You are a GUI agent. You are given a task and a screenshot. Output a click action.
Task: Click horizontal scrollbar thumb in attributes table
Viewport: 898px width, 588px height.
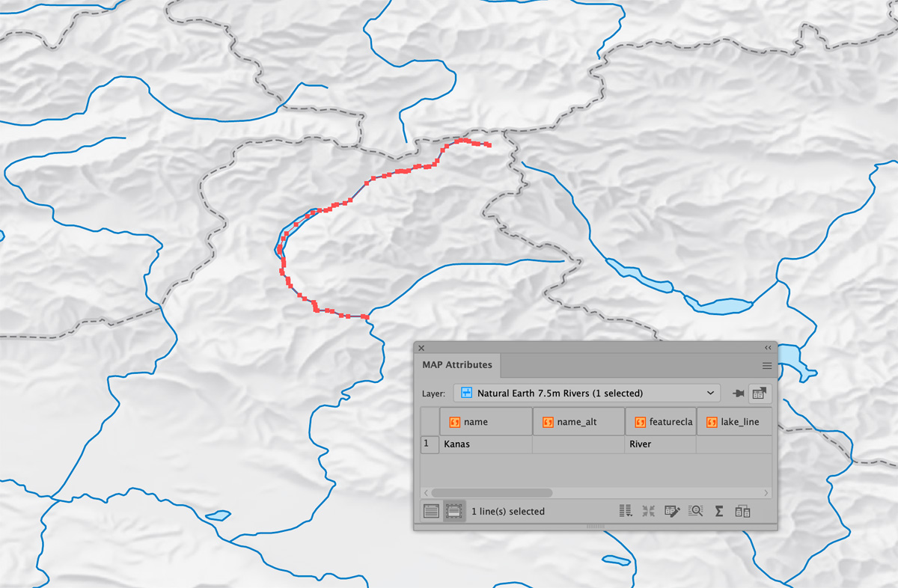[492, 493]
